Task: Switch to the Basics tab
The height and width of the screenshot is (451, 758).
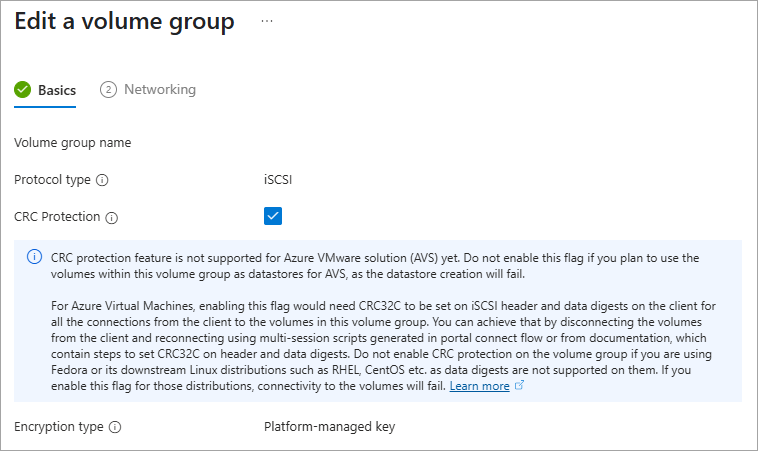Action: (x=57, y=90)
